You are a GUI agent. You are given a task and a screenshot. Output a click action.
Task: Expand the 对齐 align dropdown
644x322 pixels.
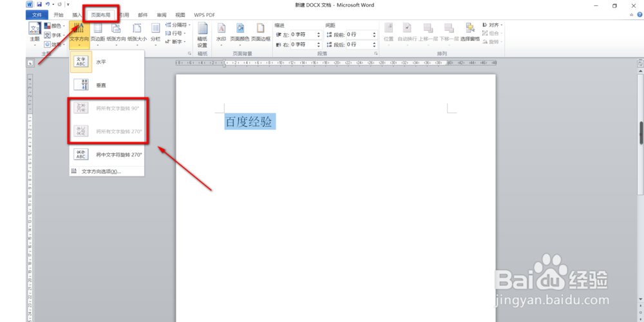point(493,25)
